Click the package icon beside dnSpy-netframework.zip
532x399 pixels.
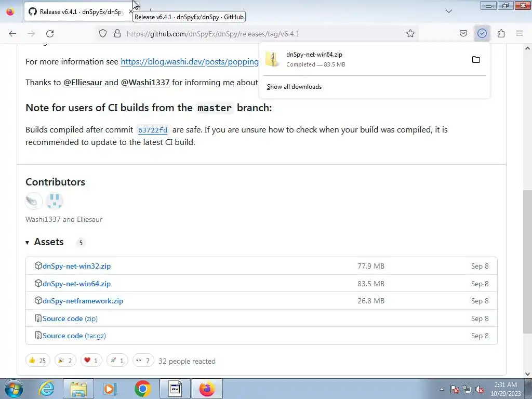38,300
